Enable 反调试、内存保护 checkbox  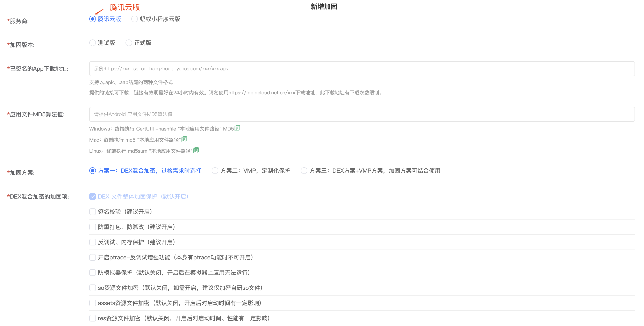click(93, 242)
